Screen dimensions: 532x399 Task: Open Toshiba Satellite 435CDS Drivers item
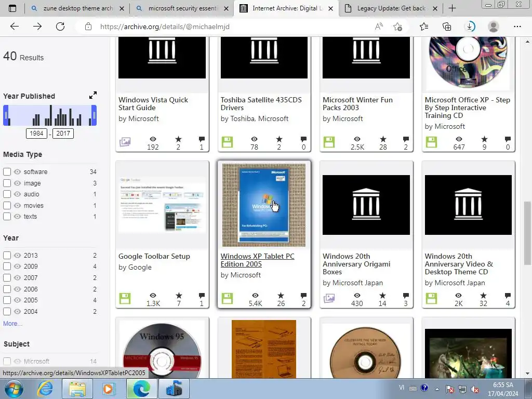pos(261,103)
